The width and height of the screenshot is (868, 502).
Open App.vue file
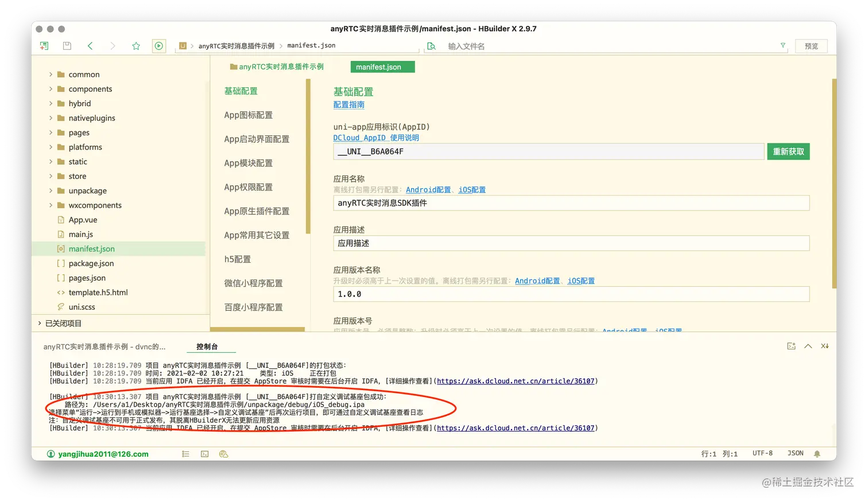coord(83,220)
